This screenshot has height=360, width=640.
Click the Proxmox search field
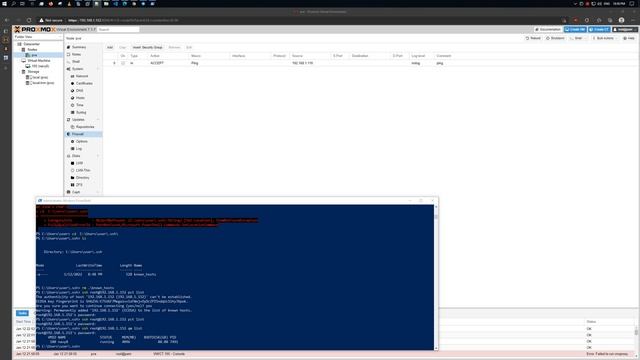pyautogui.click(x=118, y=30)
